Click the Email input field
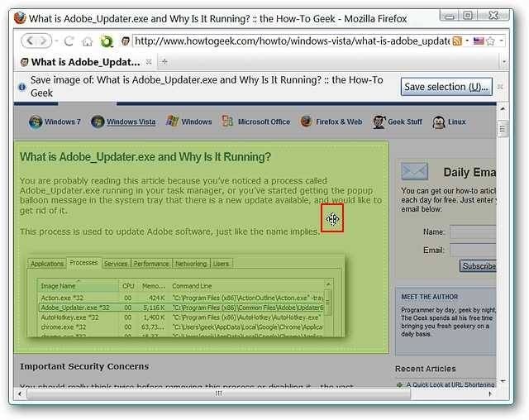The height and width of the screenshot is (420, 529). 473,251
